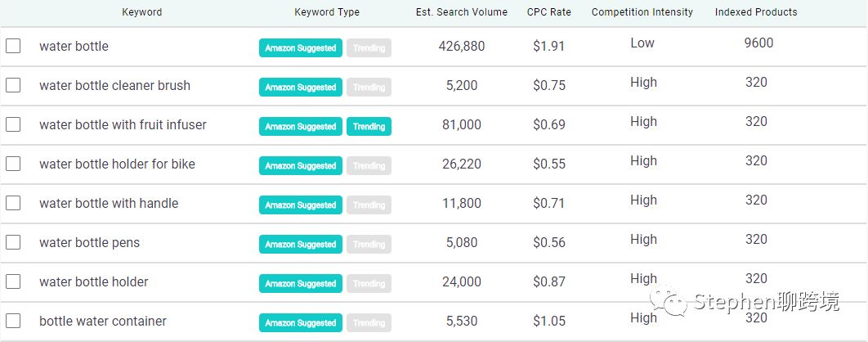Click Amazon Suggested badge in water bottle row
Image resolution: width=868 pixels, height=342 pixels.
[x=301, y=47]
